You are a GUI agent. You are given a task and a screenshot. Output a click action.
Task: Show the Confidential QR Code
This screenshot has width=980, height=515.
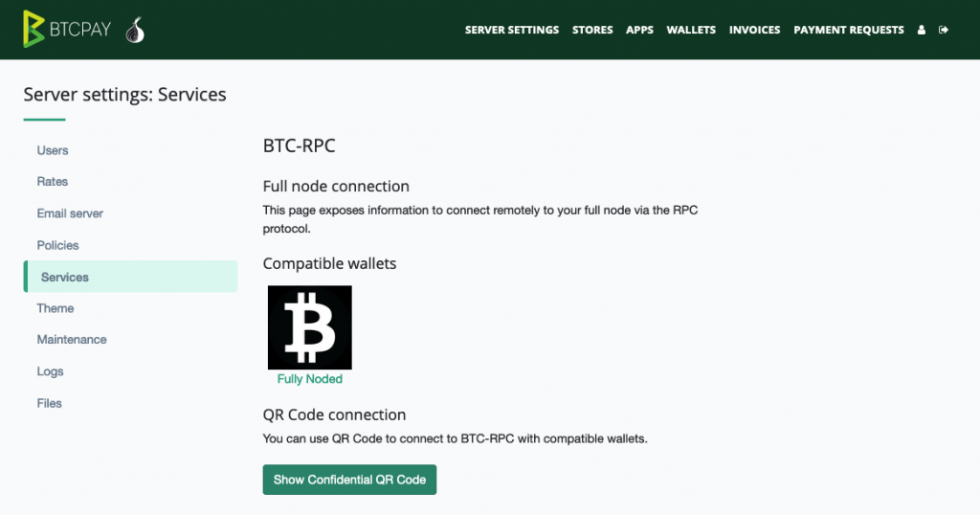coord(349,480)
